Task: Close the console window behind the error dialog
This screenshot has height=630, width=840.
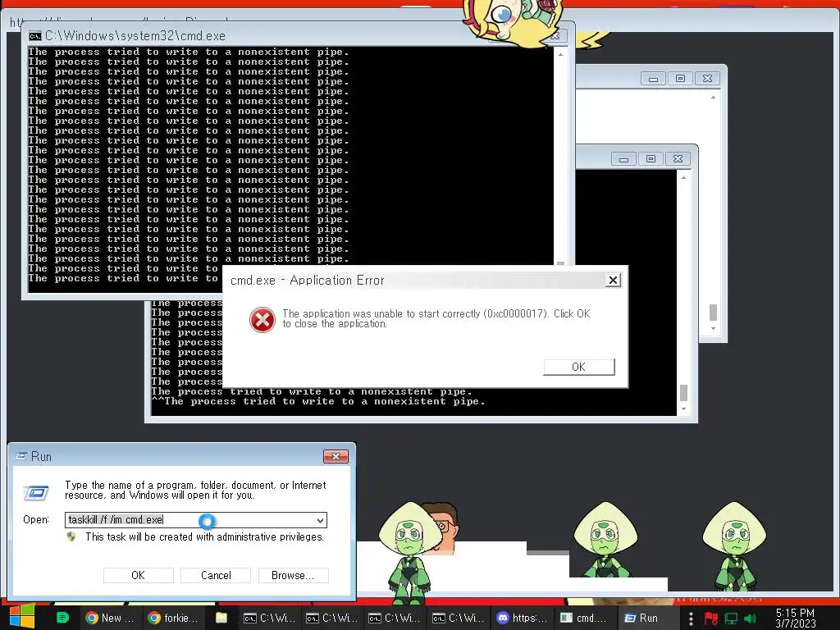Action: 678,159
